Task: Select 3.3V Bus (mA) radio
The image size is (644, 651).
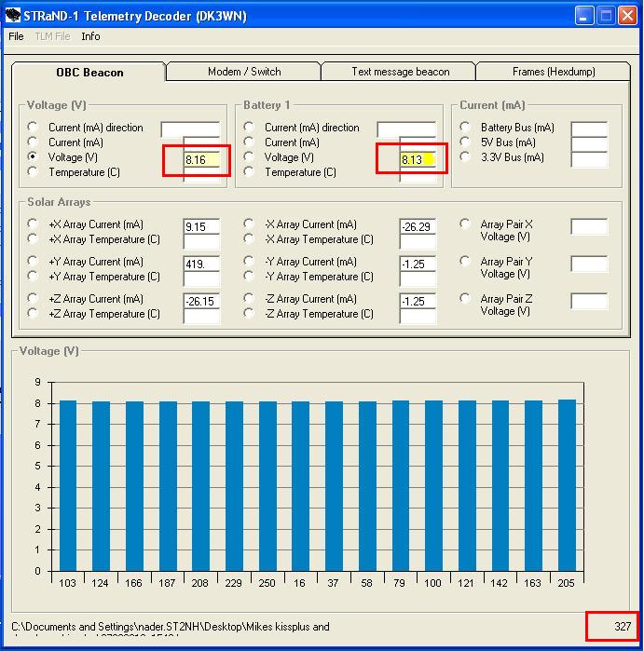Action: [x=464, y=156]
